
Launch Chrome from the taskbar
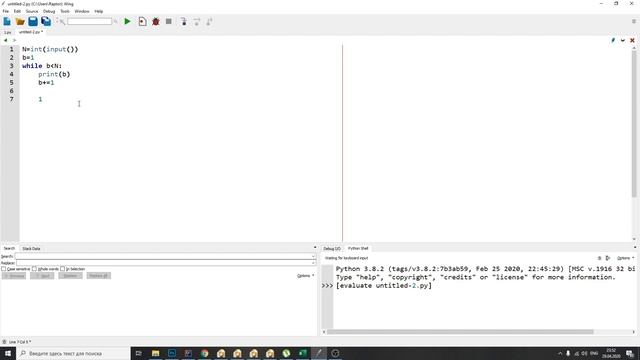(x=204, y=353)
